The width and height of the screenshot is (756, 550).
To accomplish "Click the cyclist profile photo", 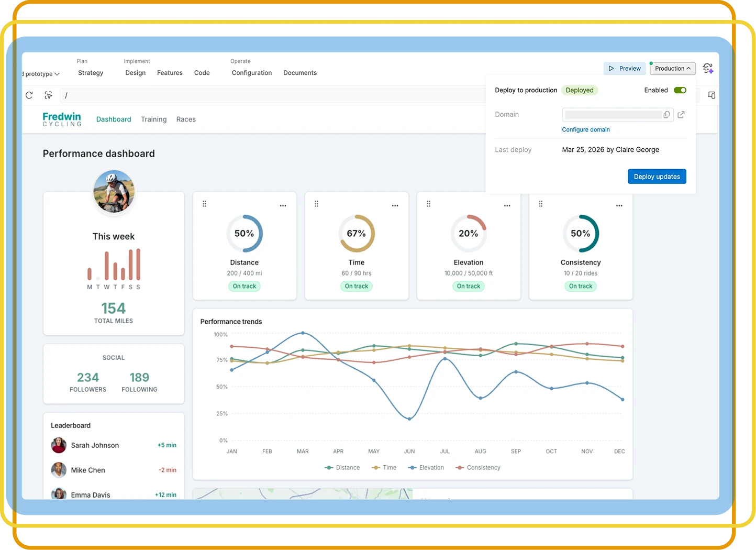I will coord(114,192).
